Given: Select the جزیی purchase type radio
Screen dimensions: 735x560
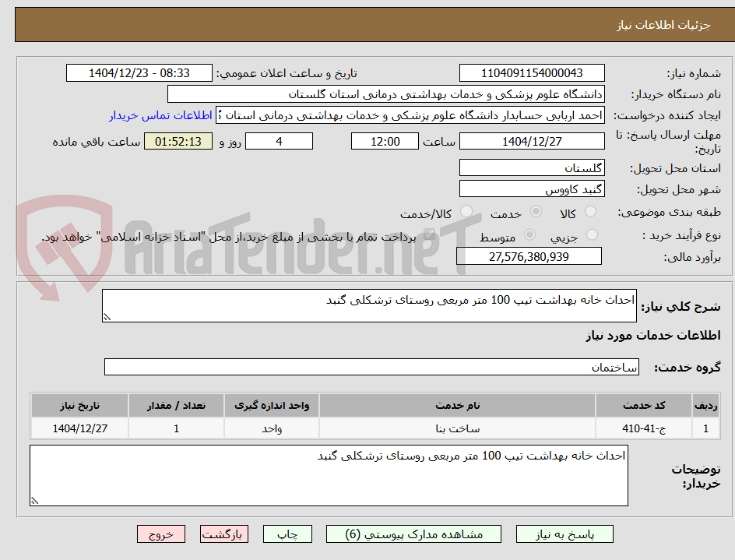Looking at the screenshot, I should pyautogui.click(x=592, y=234).
